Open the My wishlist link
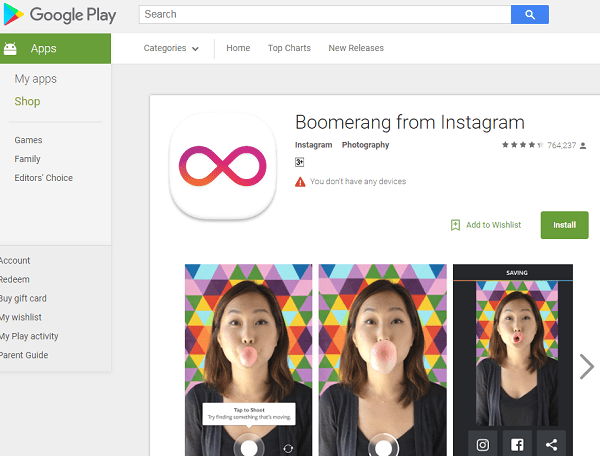The width and height of the screenshot is (600, 456). tap(21, 317)
